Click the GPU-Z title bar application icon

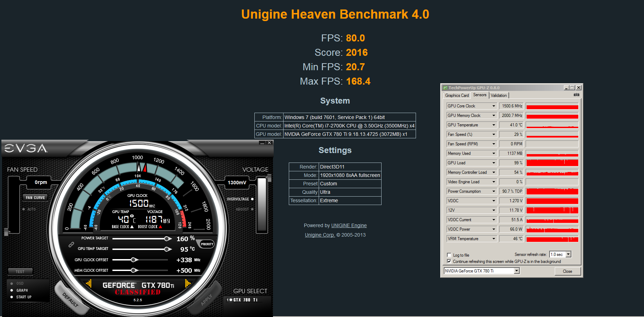[445, 88]
